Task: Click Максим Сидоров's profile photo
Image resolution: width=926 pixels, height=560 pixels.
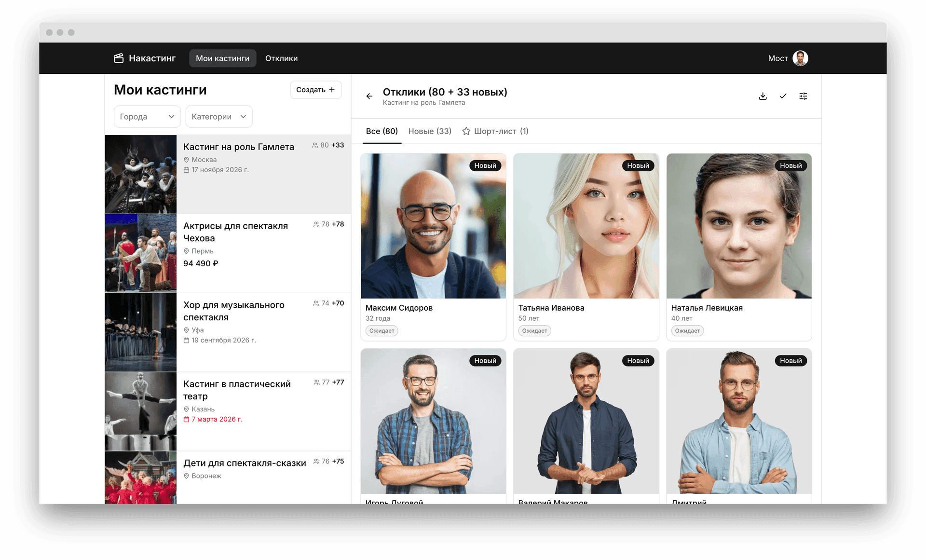Action: tap(433, 226)
